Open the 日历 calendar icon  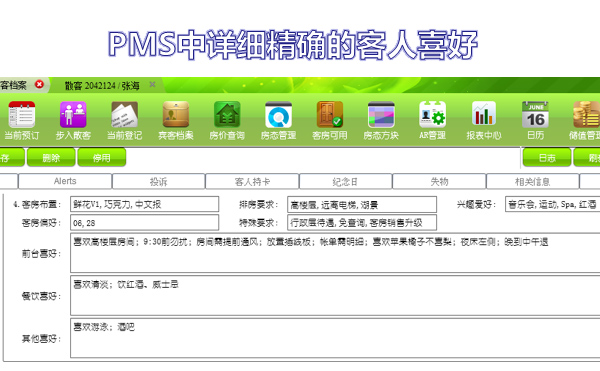pyautogui.click(x=535, y=115)
